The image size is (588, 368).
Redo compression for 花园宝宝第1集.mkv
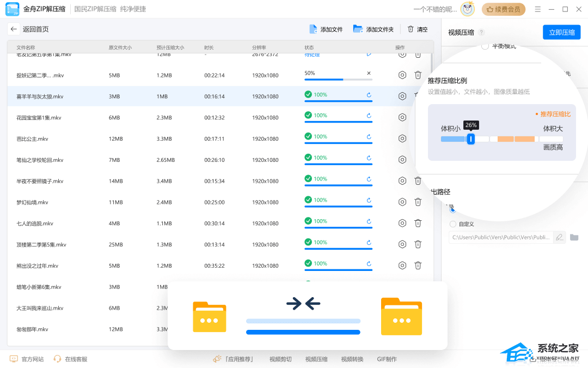[369, 116]
